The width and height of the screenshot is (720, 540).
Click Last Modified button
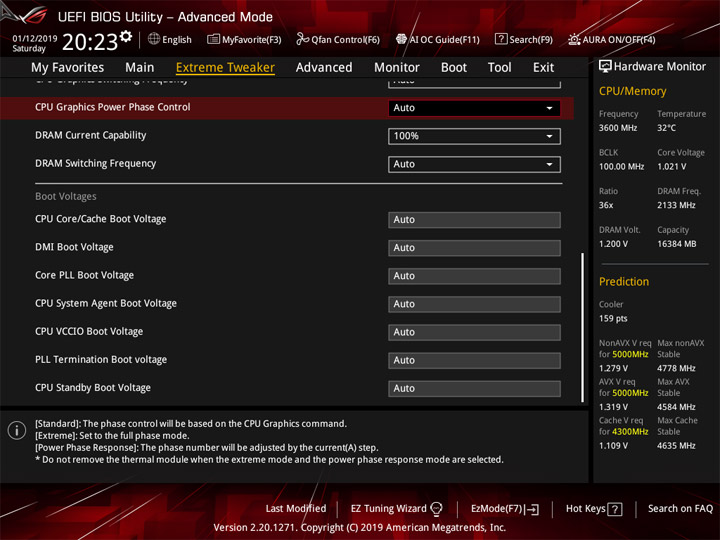pos(296,508)
